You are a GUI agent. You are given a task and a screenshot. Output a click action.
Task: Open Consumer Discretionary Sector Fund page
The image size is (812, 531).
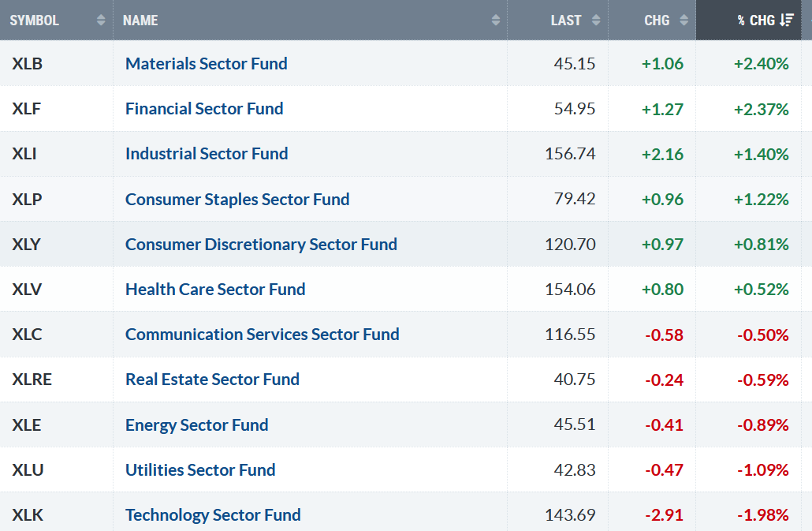pos(261,244)
